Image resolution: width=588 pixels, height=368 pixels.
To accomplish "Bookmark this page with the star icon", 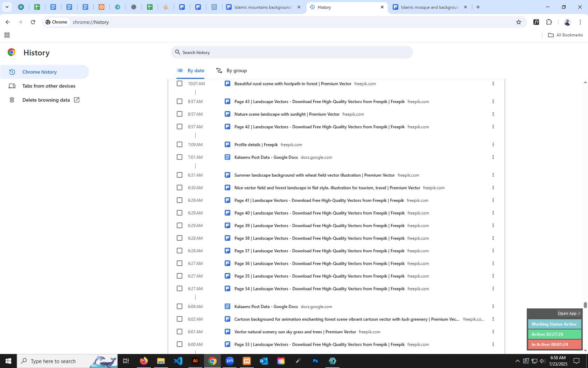I will click(519, 22).
